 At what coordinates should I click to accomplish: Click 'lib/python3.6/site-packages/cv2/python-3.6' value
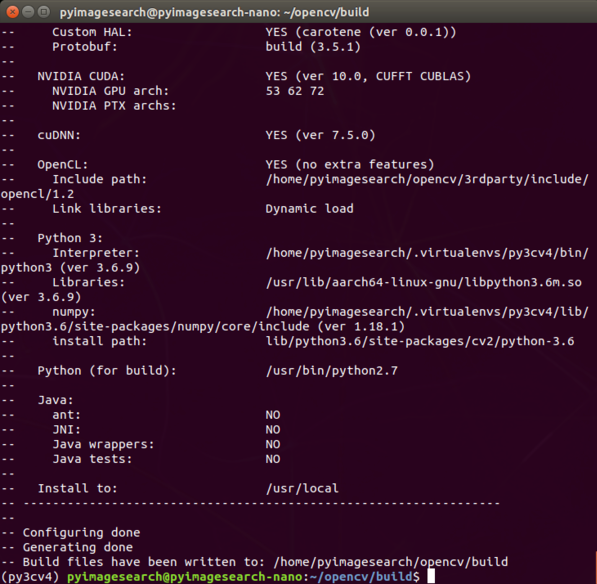pyautogui.click(x=420, y=341)
